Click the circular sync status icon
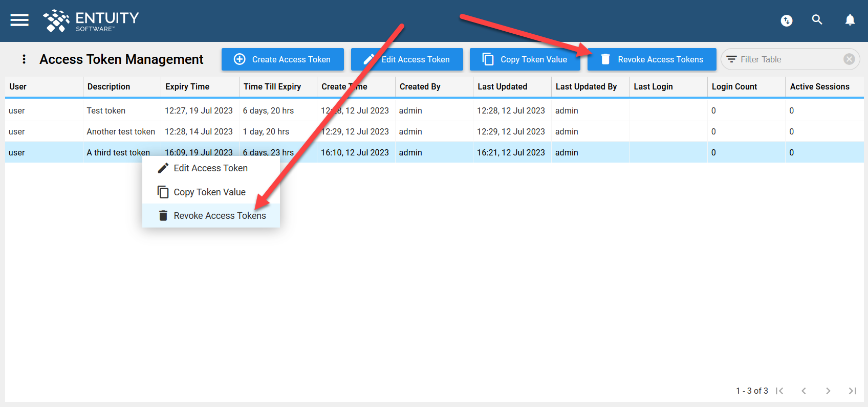Viewport: 868px width, 407px height. [x=787, y=20]
